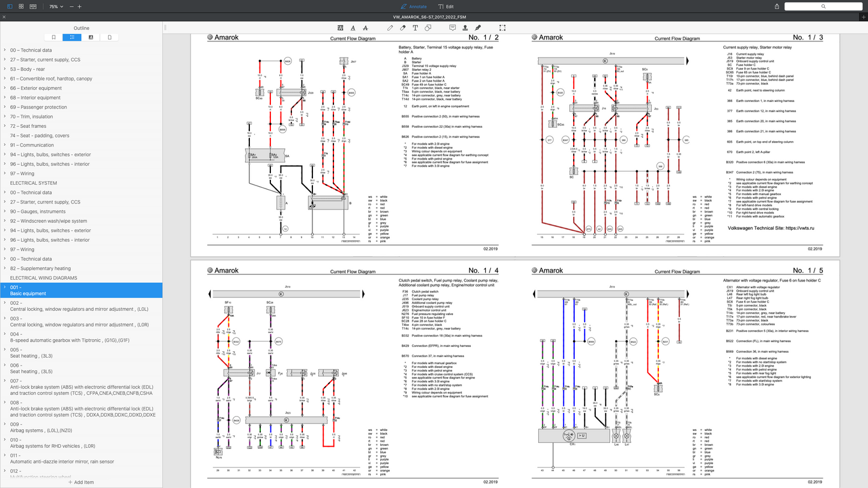868x488 pixels.
Task: Expand the '72 – Seat frames' item
Action: (x=5, y=126)
